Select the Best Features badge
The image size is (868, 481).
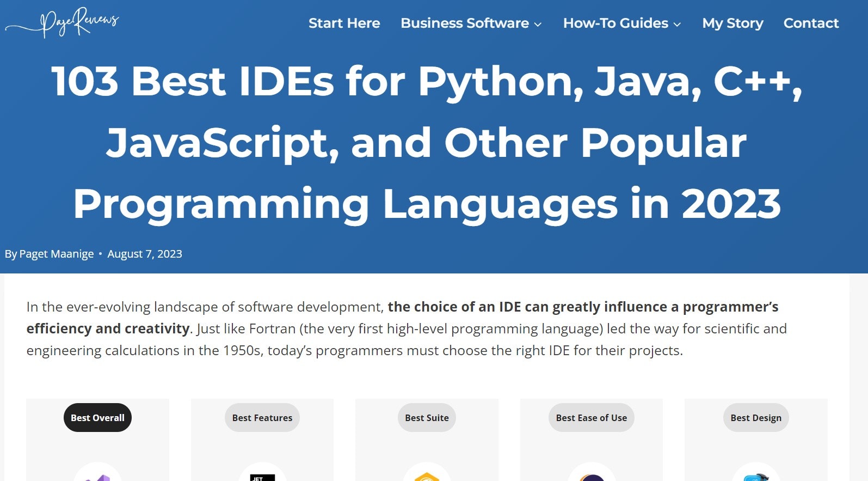click(262, 418)
